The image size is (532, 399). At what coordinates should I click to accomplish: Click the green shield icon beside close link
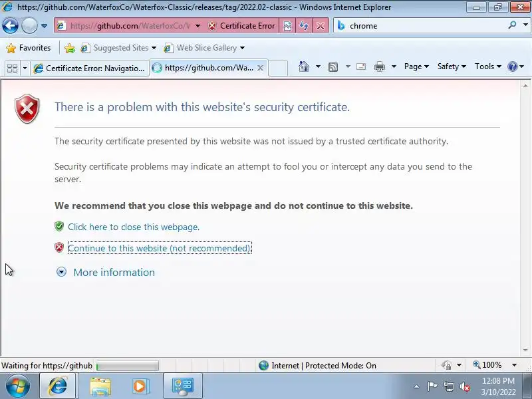(x=59, y=226)
